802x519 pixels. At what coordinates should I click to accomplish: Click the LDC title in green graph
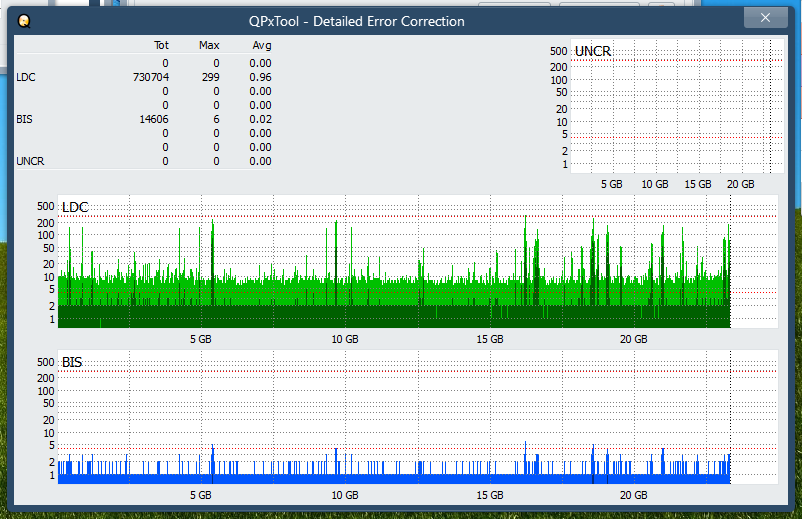[x=75, y=207]
